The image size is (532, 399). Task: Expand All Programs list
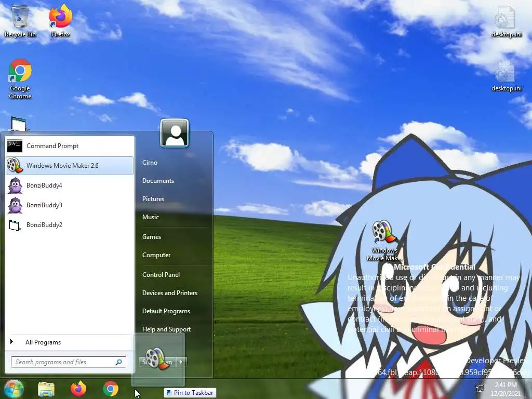(70, 342)
